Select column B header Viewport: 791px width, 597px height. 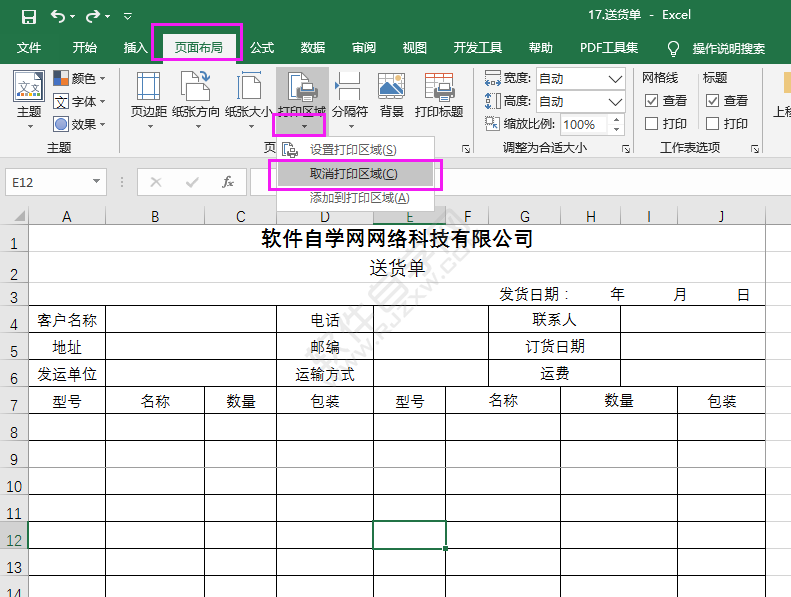[x=155, y=216]
